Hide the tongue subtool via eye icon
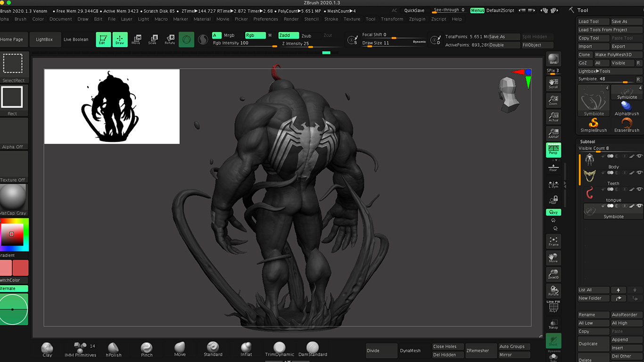This screenshot has width=644, height=362. [639, 189]
